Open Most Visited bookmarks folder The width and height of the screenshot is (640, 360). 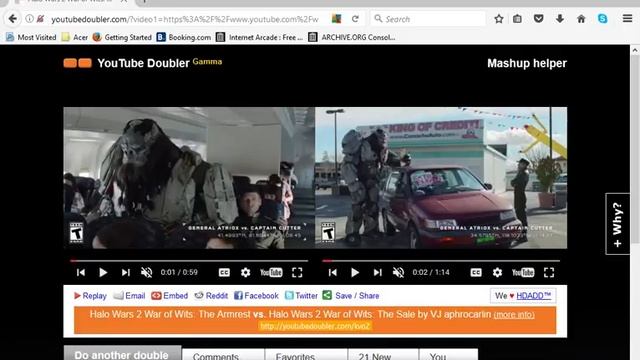[x=31, y=37]
